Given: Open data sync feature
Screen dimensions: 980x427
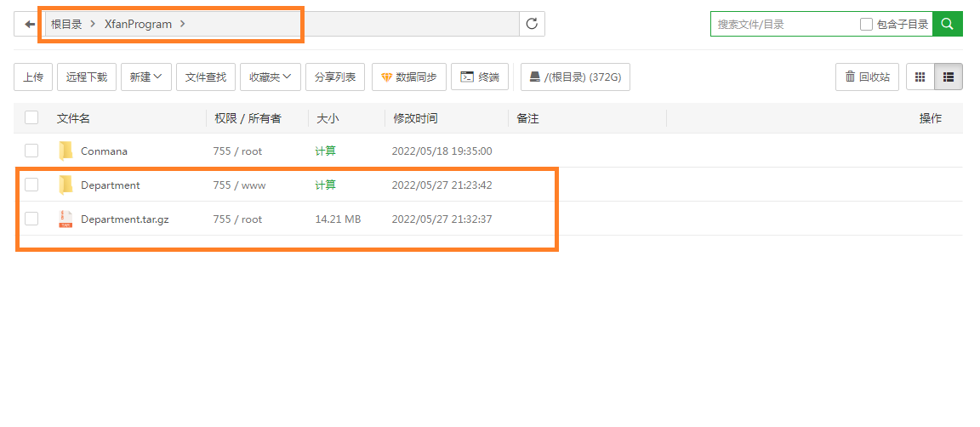Looking at the screenshot, I should (408, 77).
